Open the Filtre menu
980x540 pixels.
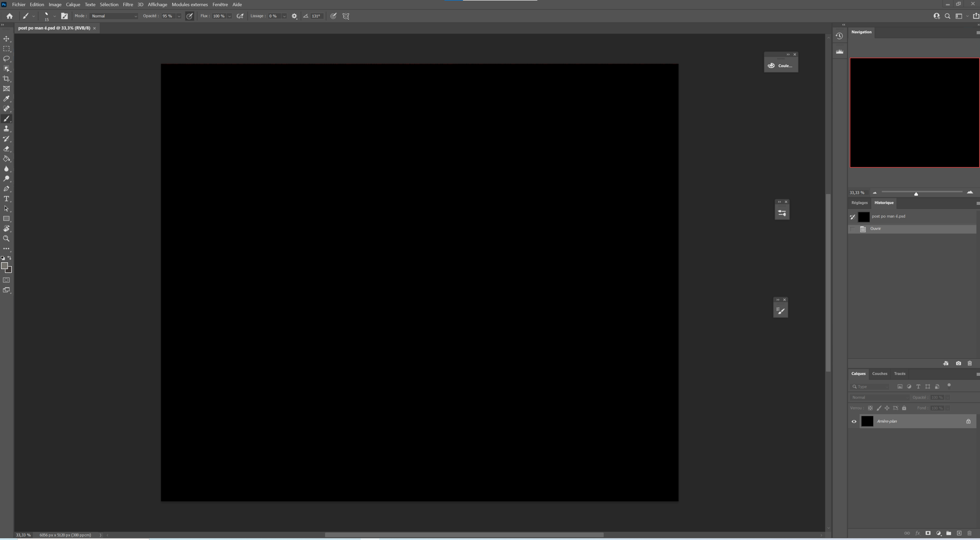tap(128, 4)
